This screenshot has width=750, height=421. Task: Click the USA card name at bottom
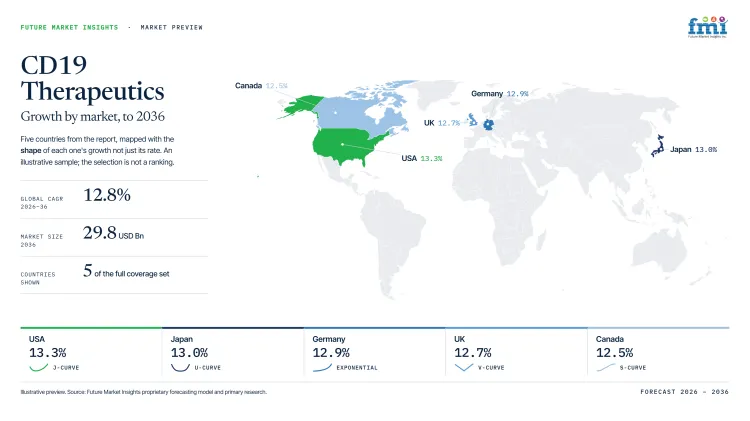(x=37, y=339)
